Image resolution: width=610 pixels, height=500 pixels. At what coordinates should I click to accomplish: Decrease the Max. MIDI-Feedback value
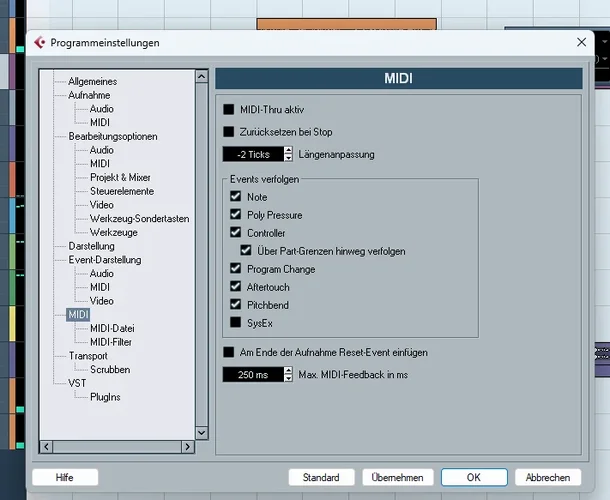pyautogui.click(x=288, y=378)
